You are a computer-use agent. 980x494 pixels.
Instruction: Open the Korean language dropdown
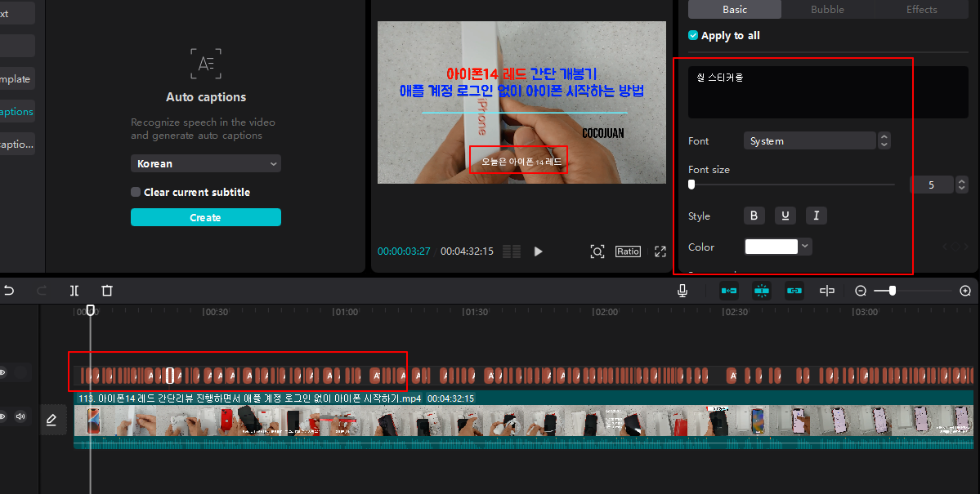206,163
